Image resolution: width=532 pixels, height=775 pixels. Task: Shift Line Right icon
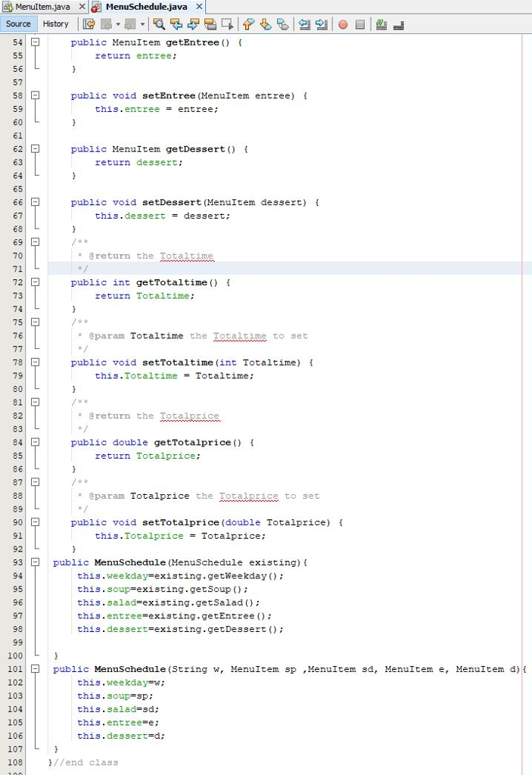point(322,24)
